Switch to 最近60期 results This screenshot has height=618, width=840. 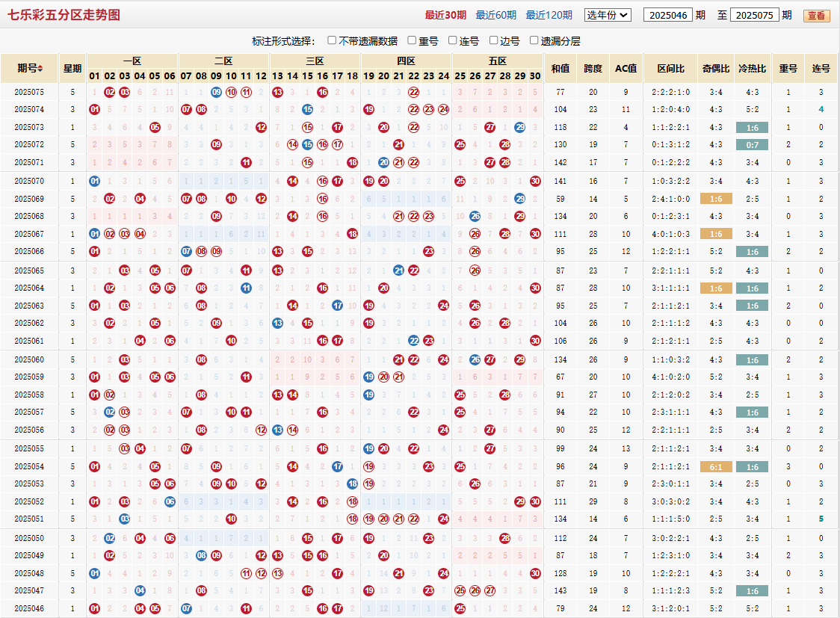click(496, 15)
